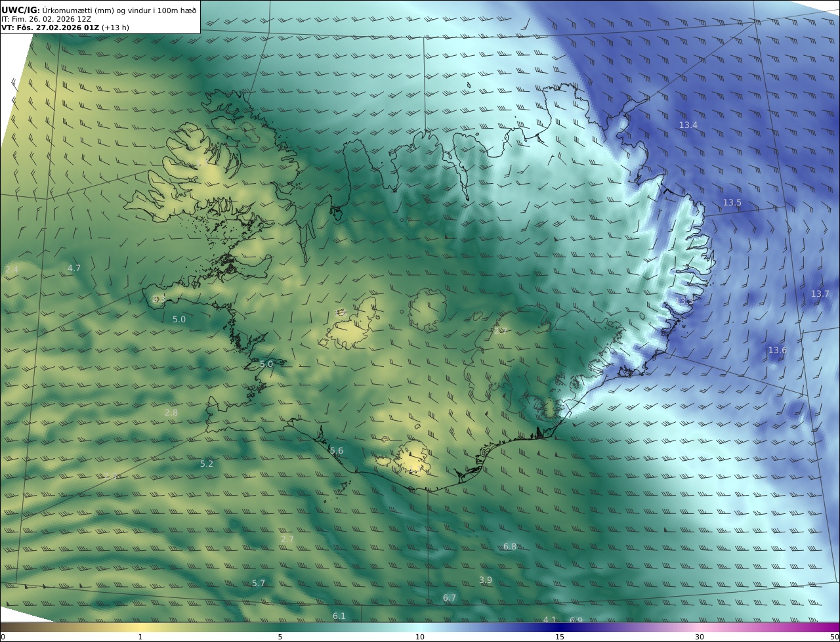840x642 pixels.
Task: Click the map value 6.7
Action: 450,597
